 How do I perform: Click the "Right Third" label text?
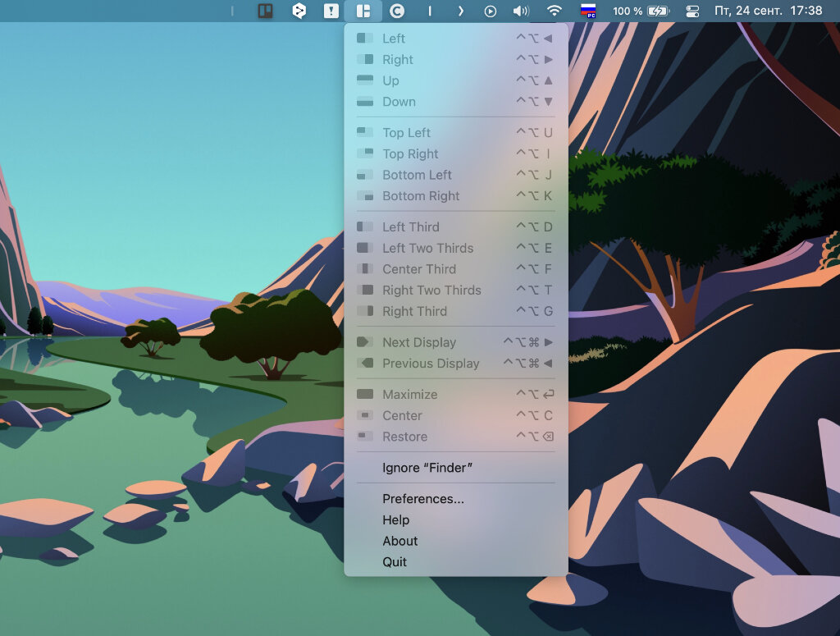tap(414, 311)
